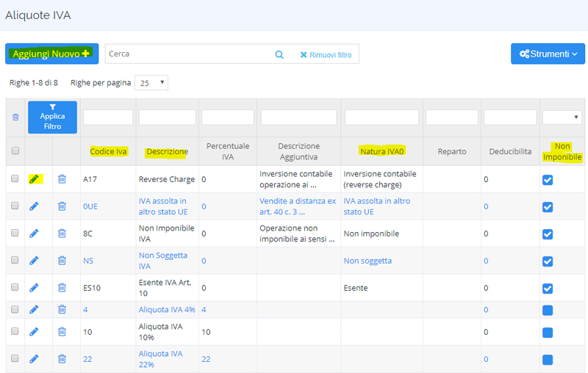Tick the row checkbox for code 4
Image resolution: width=588 pixels, height=373 pixels.
click(15, 309)
